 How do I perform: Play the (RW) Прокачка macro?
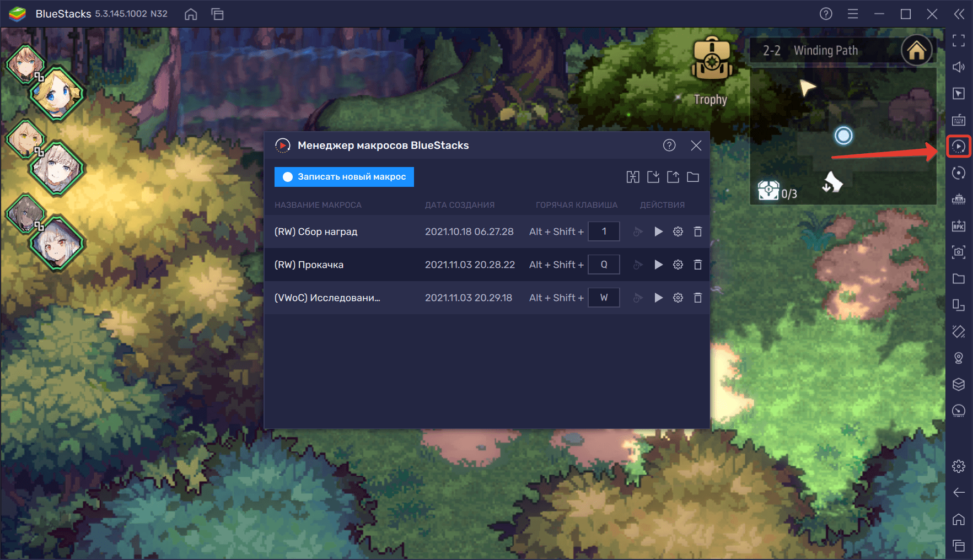pos(658,265)
